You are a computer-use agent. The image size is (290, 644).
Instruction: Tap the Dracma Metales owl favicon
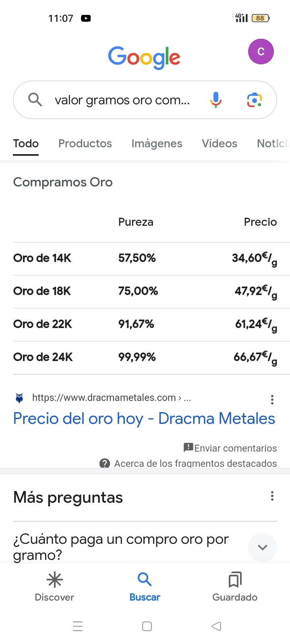click(19, 398)
